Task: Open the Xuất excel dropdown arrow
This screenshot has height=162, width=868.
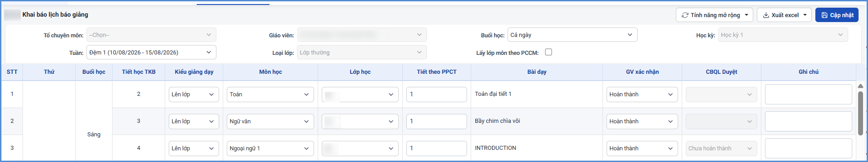Action: (x=805, y=15)
